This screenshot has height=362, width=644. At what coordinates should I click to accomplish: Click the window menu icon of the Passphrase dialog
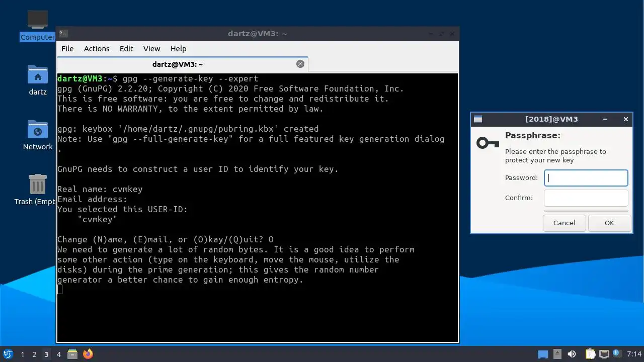pos(478,119)
